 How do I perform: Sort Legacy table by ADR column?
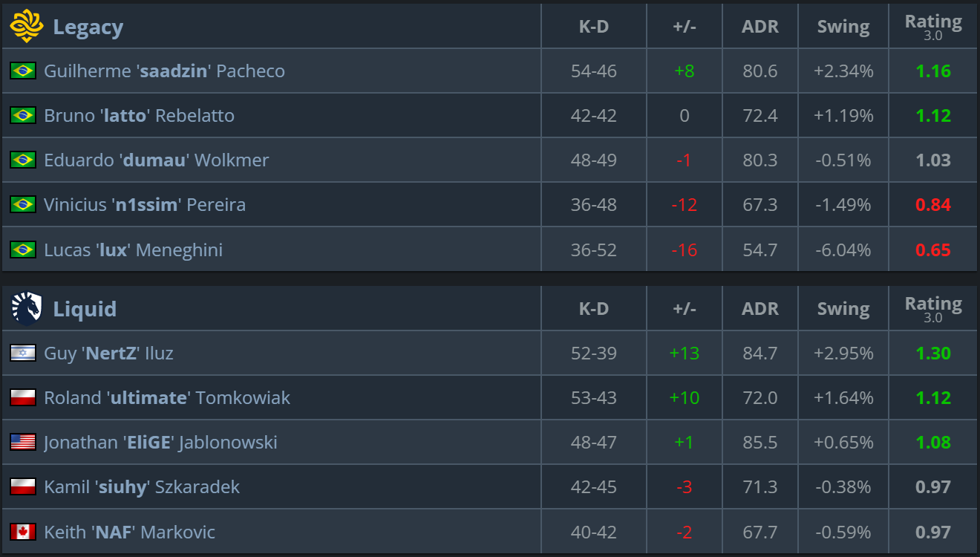760,27
